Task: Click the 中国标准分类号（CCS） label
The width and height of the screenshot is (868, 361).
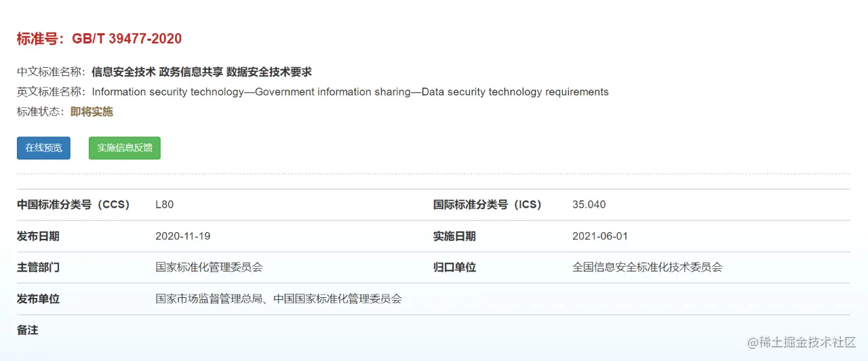Action: tap(73, 204)
